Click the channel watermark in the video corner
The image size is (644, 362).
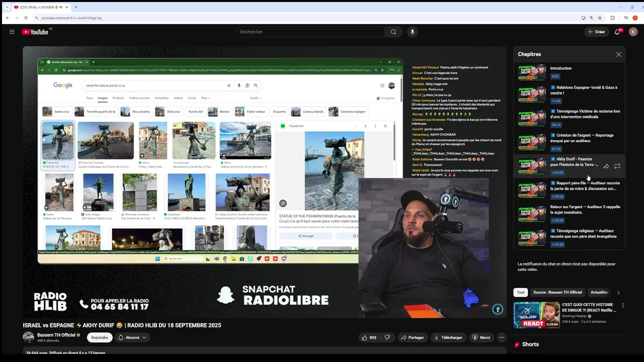(498, 309)
